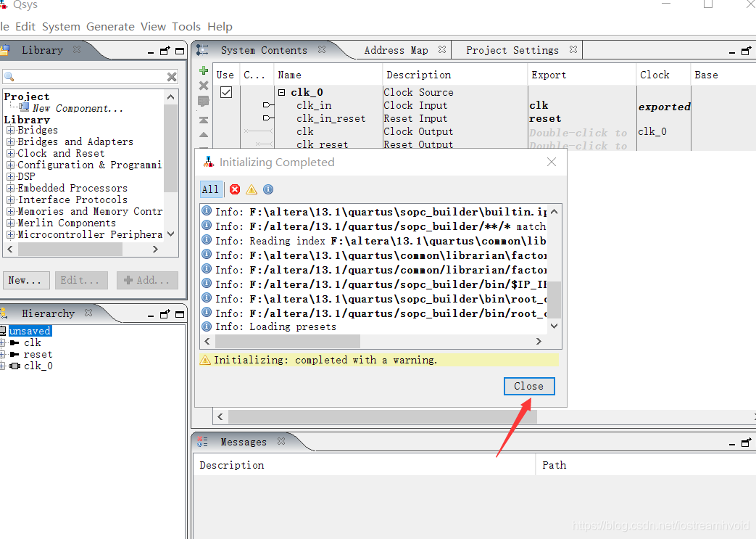This screenshot has width=756, height=539.
Task: Close the Project Settings tab X
Action: tap(573, 49)
